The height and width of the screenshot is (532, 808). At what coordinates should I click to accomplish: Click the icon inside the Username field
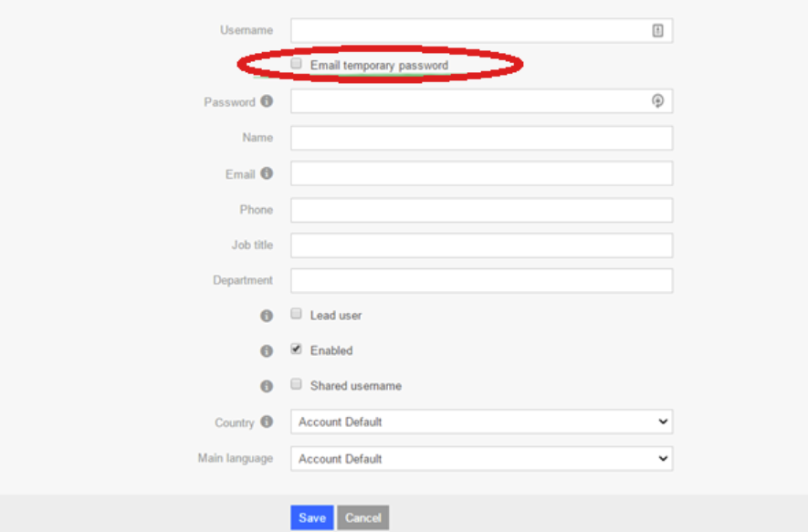(657, 30)
